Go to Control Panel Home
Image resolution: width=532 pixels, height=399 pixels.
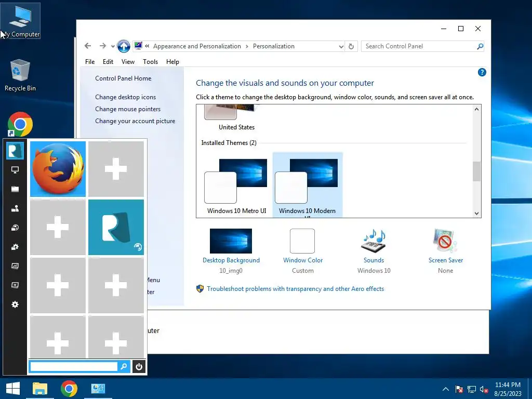click(x=123, y=78)
